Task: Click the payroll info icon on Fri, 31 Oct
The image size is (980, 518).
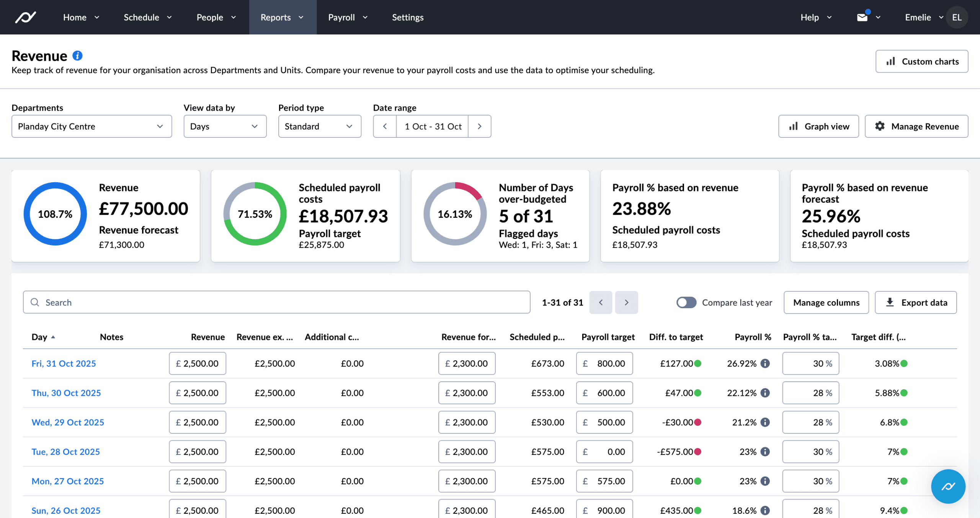Action: click(765, 363)
